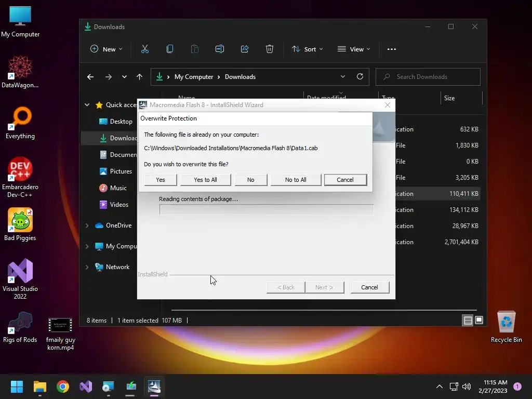532x399 pixels.
Task: Click the InstallShield installer taskbar icon
Action: (154, 387)
